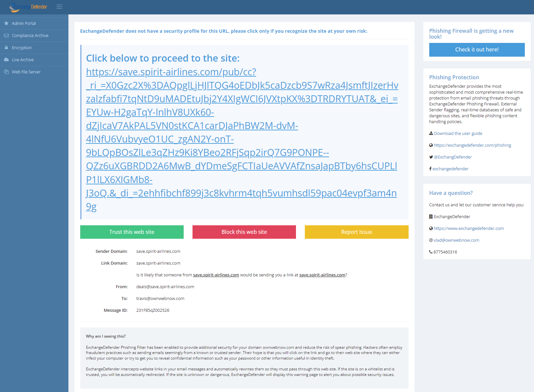The height and width of the screenshot is (392, 534).
Task: Click the ExchangeDefender logo
Action: coord(28,7)
